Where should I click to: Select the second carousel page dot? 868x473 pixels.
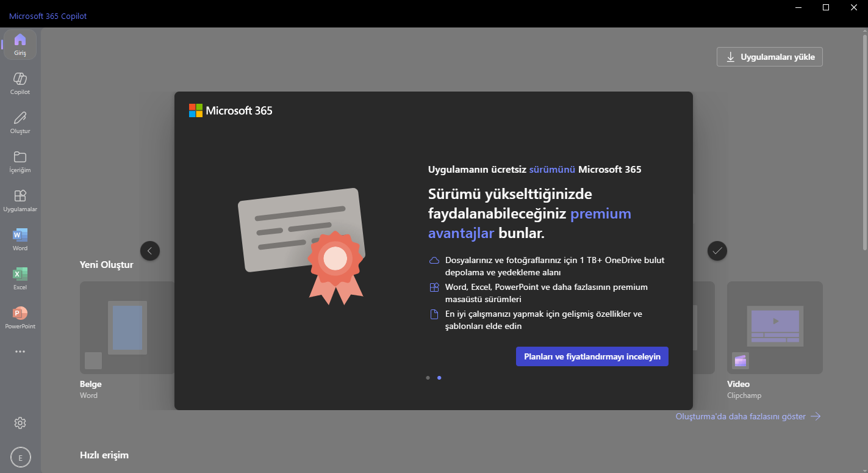tap(439, 378)
